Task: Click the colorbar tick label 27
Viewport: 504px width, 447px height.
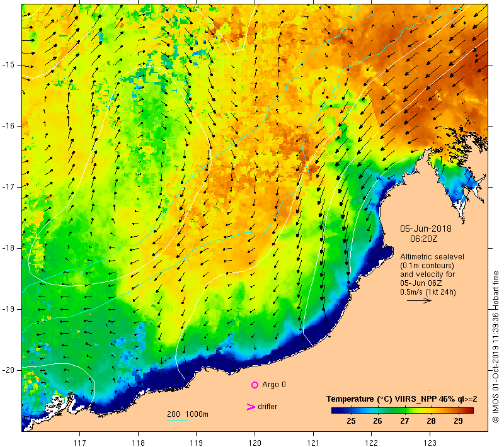Action: pos(404,421)
